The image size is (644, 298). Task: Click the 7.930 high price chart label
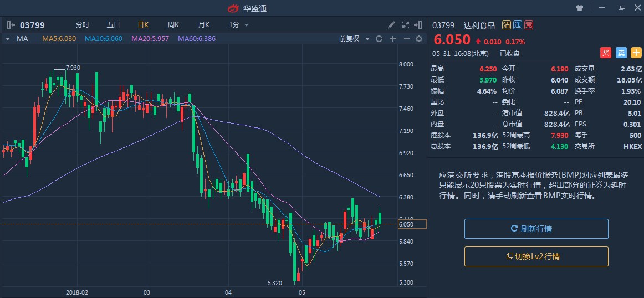pyautogui.click(x=73, y=68)
